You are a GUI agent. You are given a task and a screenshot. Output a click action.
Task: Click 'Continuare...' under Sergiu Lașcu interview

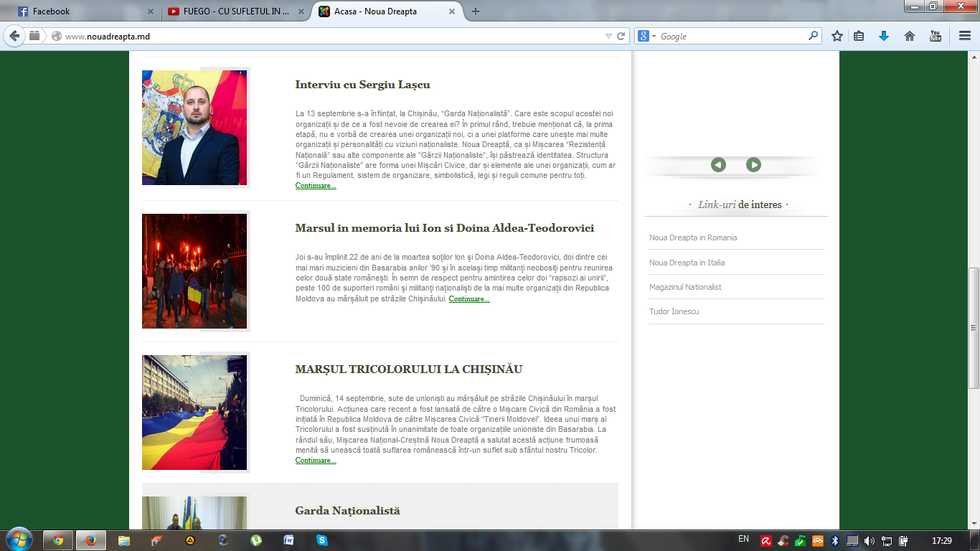(x=316, y=186)
